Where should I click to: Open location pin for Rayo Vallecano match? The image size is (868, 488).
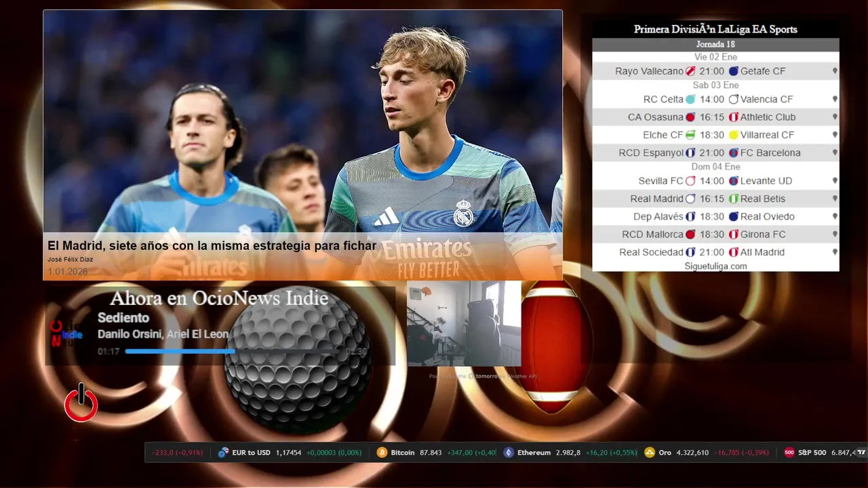[x=835, y=71]
